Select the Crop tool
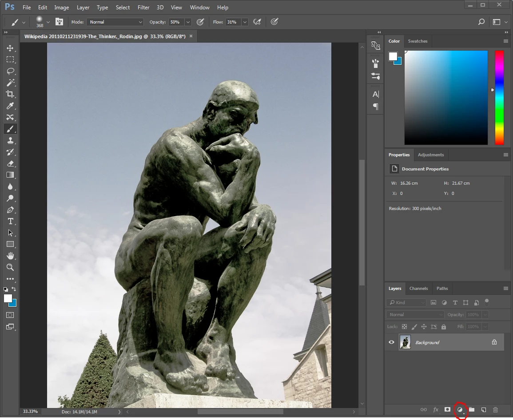The image size is (513, 420). tap(10, 94)
